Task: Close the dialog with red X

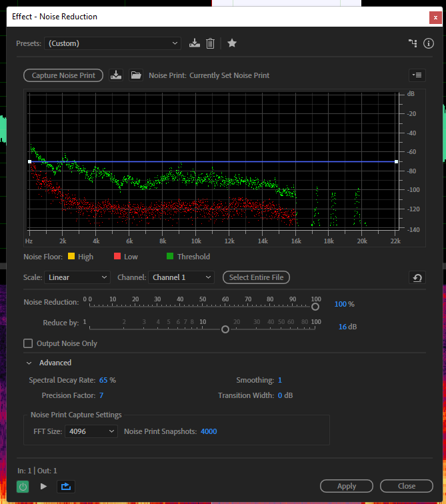Action: point(435,17)
